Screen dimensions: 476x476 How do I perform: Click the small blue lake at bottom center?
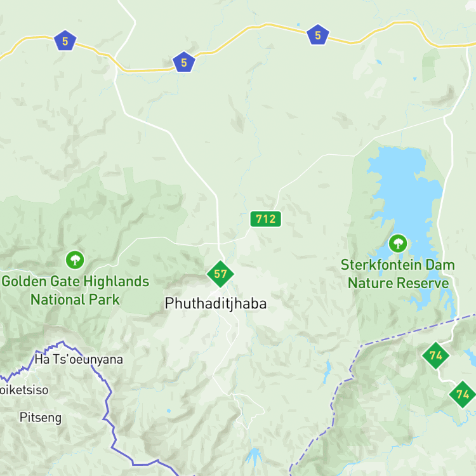point(254,456)
